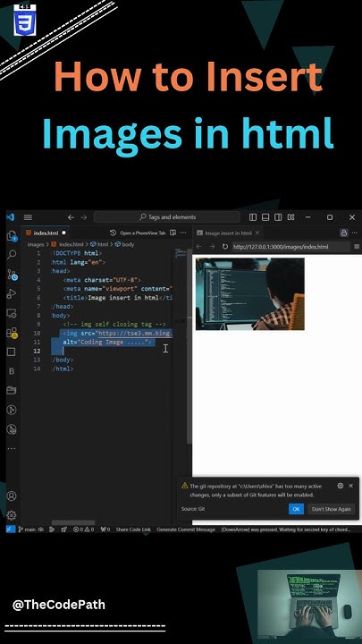This screenshot has height=644, width=362.
Task: Click line number 14 in the gutter
Action: [38, 369]
